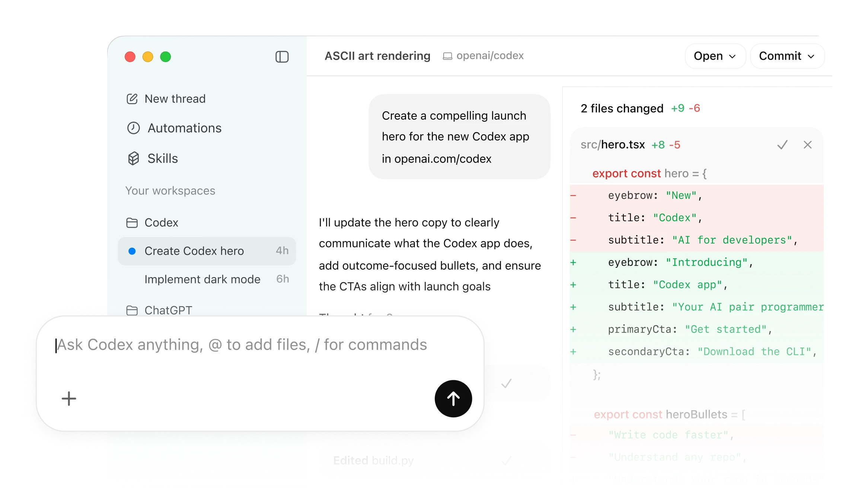Expand the Open dropdown menu
868x488 pixels.
point(715,56)
